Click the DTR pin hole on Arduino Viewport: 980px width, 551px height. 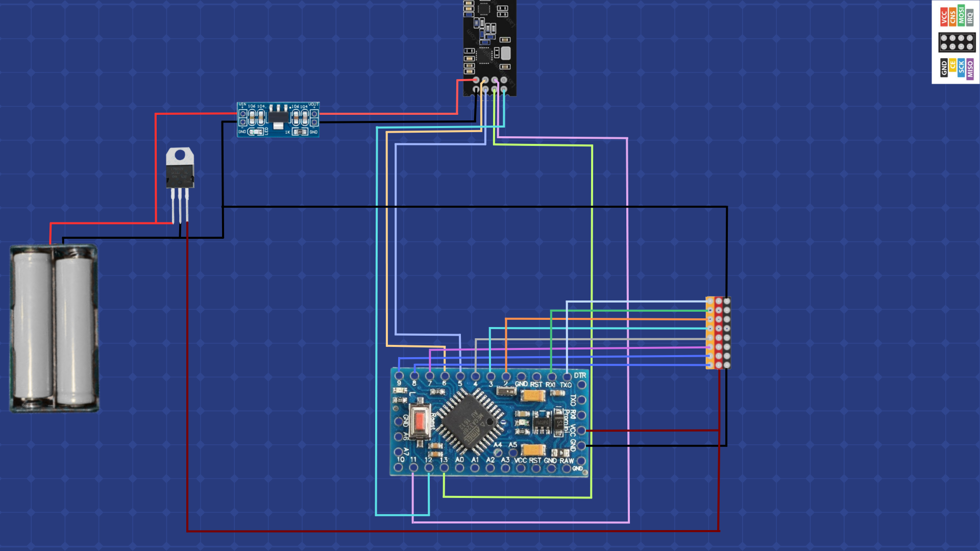click(581, 385)
